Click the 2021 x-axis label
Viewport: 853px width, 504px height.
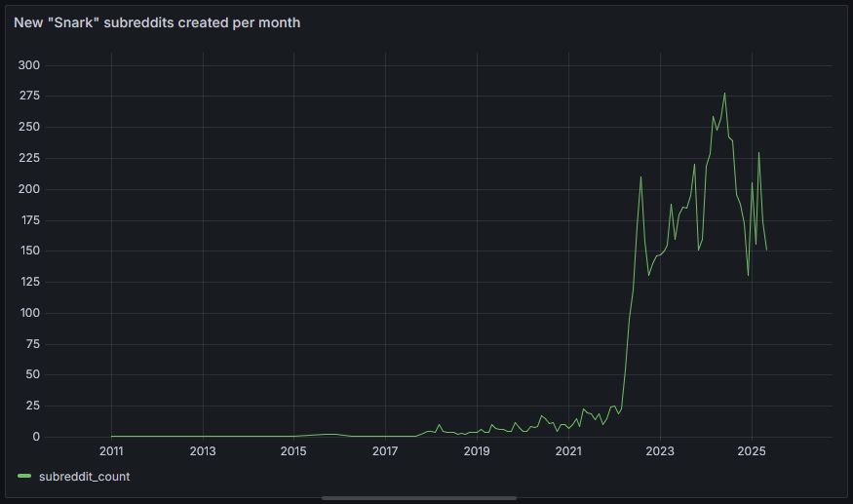coord(568,451)
